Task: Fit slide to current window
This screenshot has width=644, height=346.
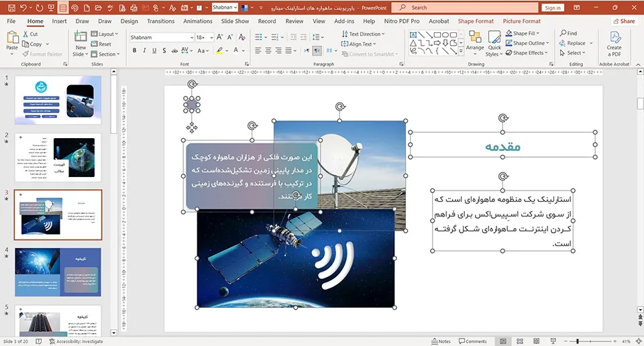Action: click(x=639, y=341)
